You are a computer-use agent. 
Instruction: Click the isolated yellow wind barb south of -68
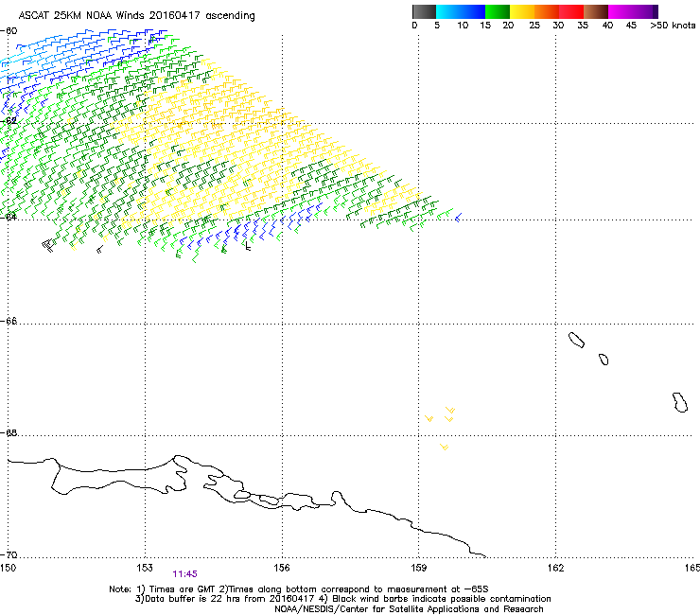pyautogui.click(x=444, y=447)
